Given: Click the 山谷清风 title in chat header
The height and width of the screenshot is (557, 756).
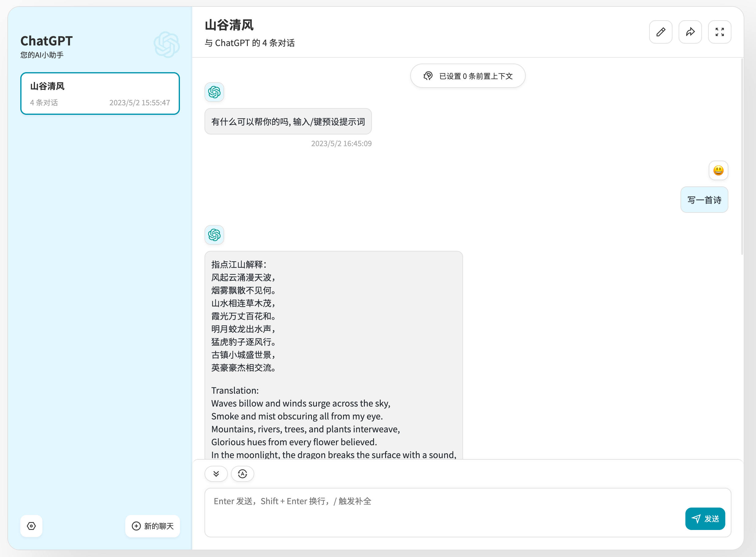Looking at the screenshot, I should click(229, 25).
